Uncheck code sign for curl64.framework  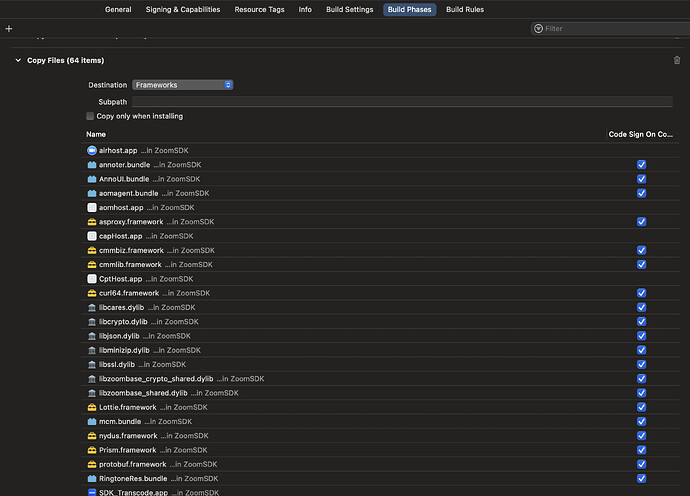[641, 293]
